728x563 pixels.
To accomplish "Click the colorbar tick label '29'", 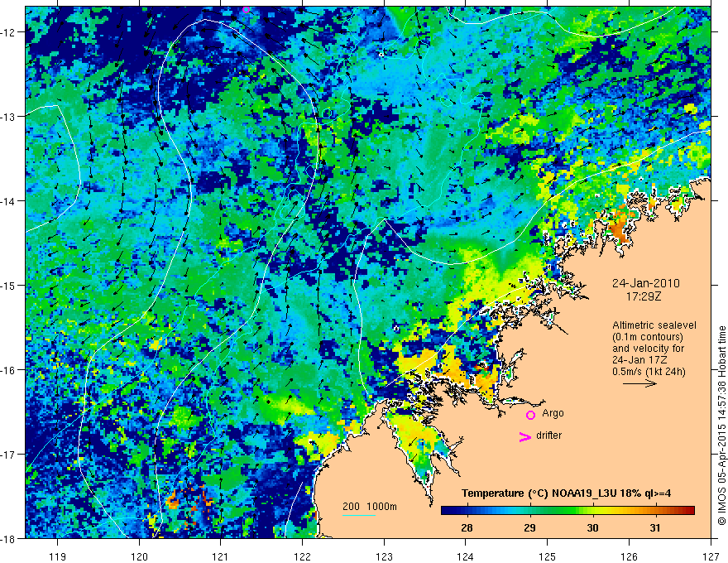I will pyautogui.click(x=529, y=527).
